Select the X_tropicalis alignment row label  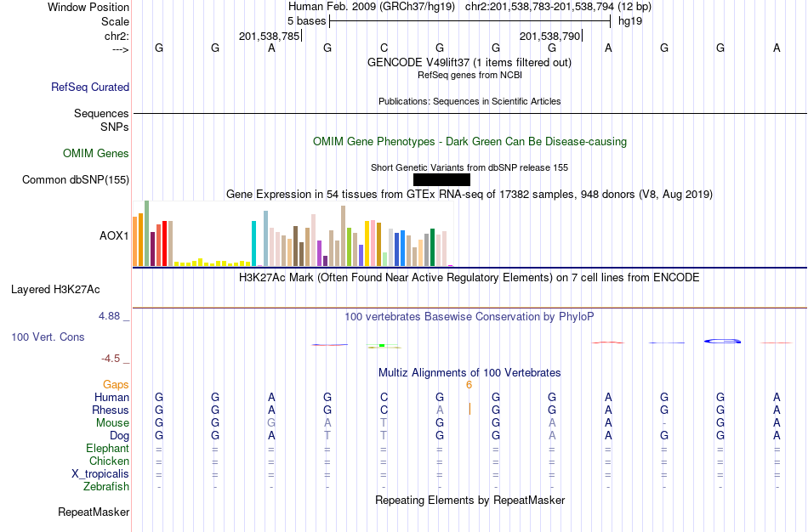pyautogui.click(x=100, y=474)
